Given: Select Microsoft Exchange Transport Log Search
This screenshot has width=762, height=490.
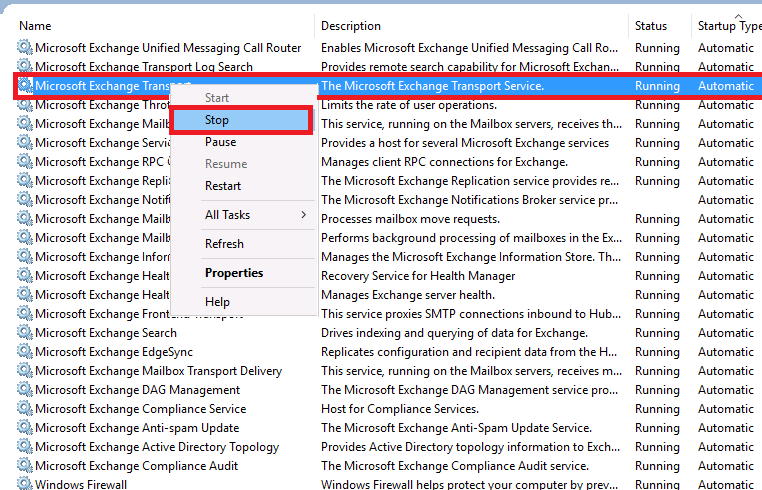Looking at the screenshot, I should tap(144, 67).
